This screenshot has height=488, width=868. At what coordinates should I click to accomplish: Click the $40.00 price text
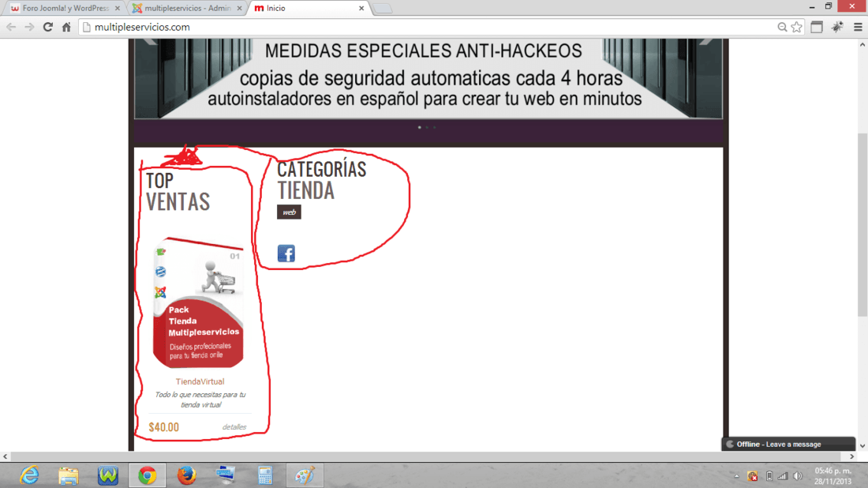[164, 427]
